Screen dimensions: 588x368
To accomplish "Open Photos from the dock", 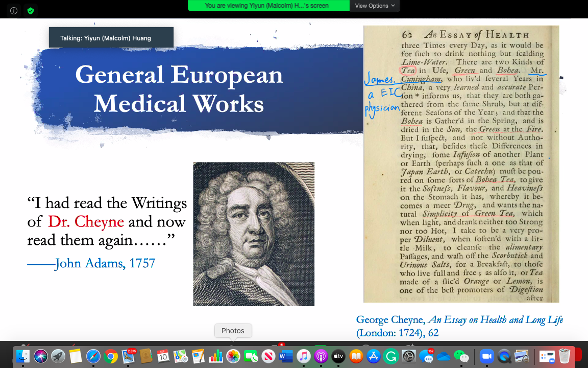I will tap(233, 356).
